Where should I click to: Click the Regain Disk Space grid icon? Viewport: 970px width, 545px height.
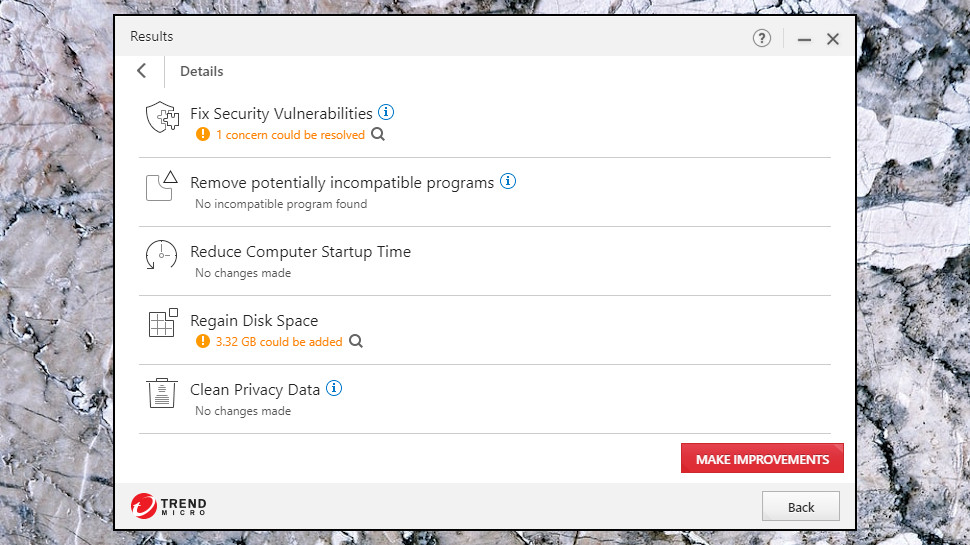pos(163,323)
